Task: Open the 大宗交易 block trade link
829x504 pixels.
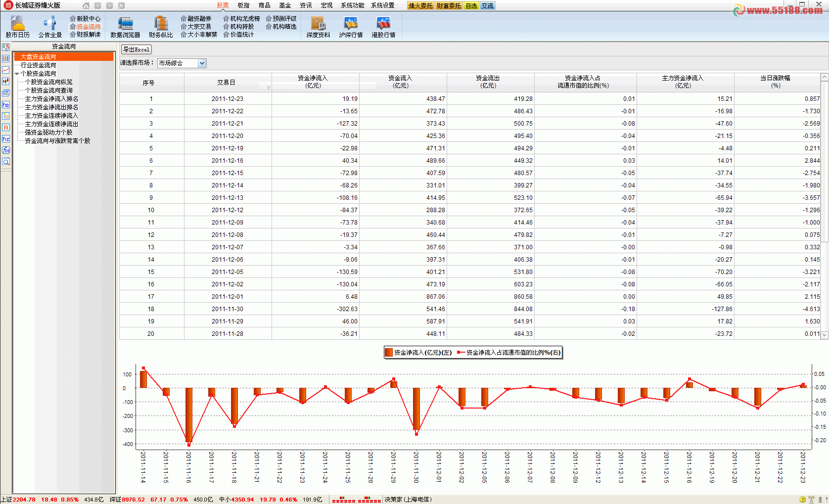Action: pos(196,27)
